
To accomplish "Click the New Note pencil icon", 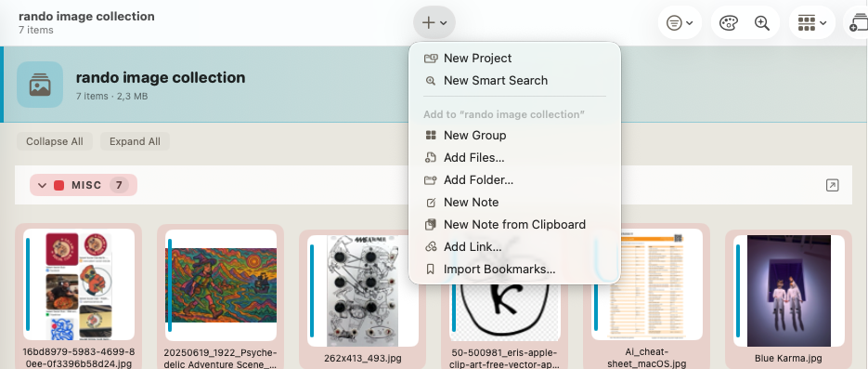I will [430, 203].
